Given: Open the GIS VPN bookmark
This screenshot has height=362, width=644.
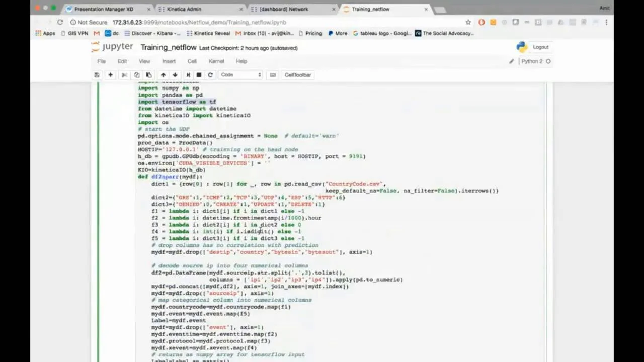Looking at the screenshot, I should [x=74, y=33].
